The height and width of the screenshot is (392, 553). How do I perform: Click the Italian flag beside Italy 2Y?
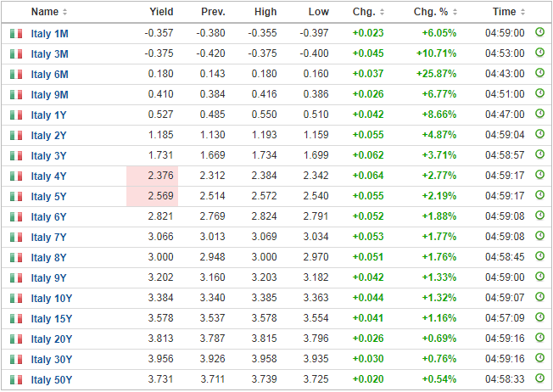(15, 135)
